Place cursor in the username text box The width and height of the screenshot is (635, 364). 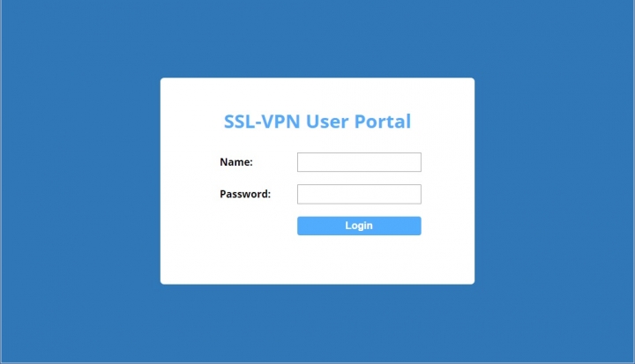pyautogui.click(x=359, y=162)
